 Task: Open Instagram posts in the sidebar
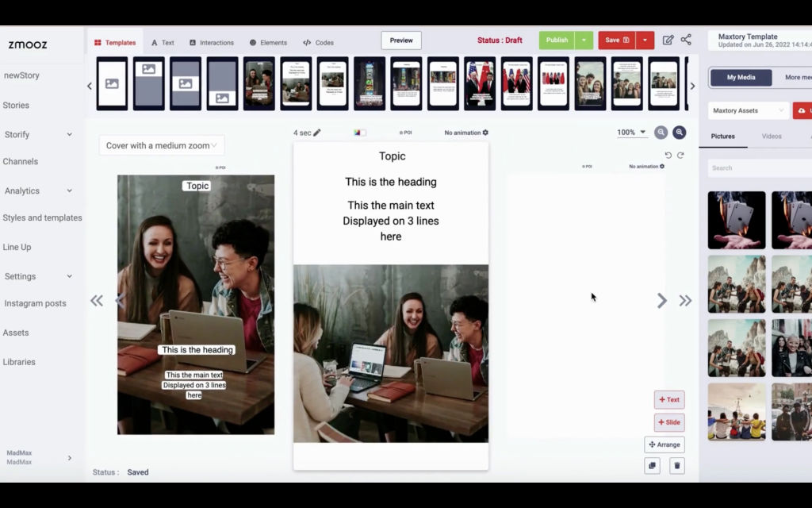pyautogui.click(x=35, y=303)
